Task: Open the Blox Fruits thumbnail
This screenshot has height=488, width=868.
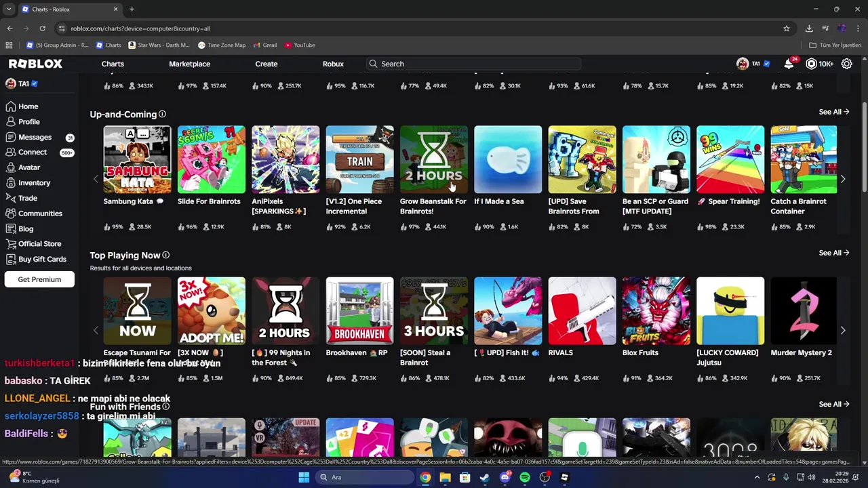Action: pyautogui.click(x=656, y=310)
